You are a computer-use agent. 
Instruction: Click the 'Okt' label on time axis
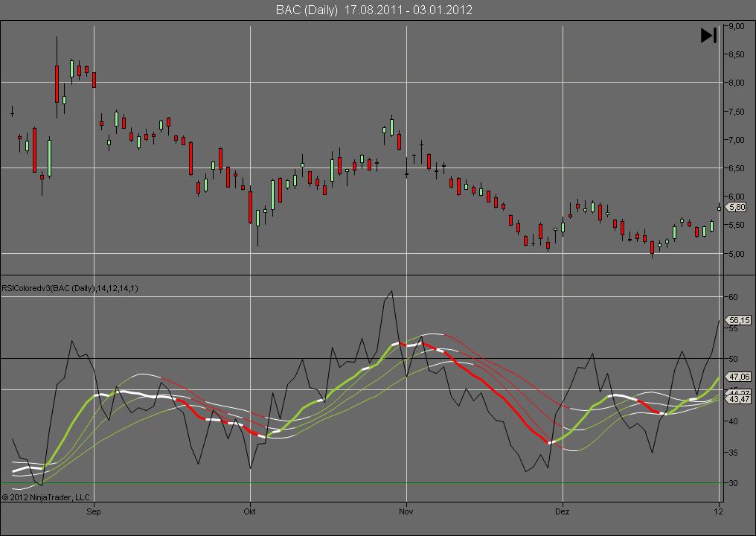pos(250,511)
